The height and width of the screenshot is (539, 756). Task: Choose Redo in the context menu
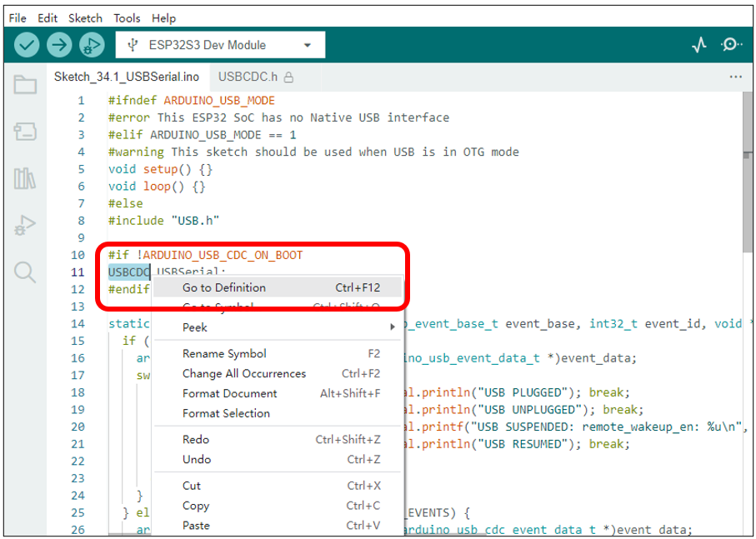278,439
